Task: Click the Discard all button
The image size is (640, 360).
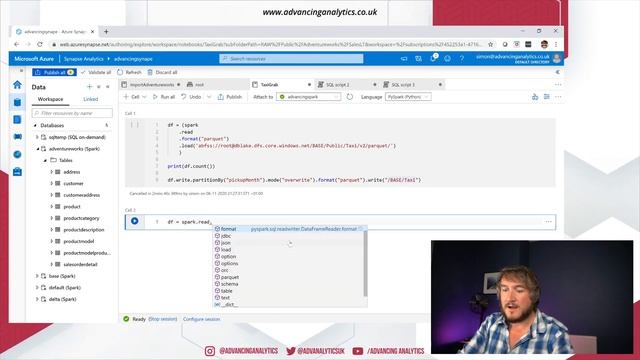Action: coord(162,72)
